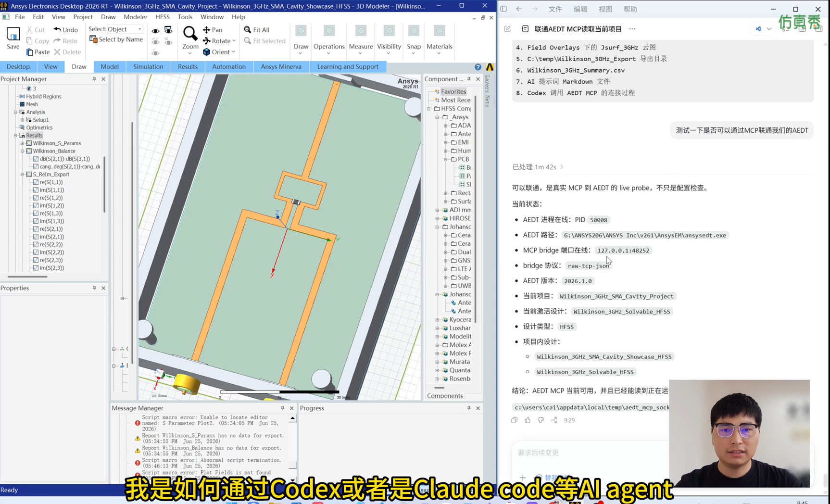This screenshot has height=504, width=830.
Task: Click the Redo arrow icon
Action: (57, 41)
